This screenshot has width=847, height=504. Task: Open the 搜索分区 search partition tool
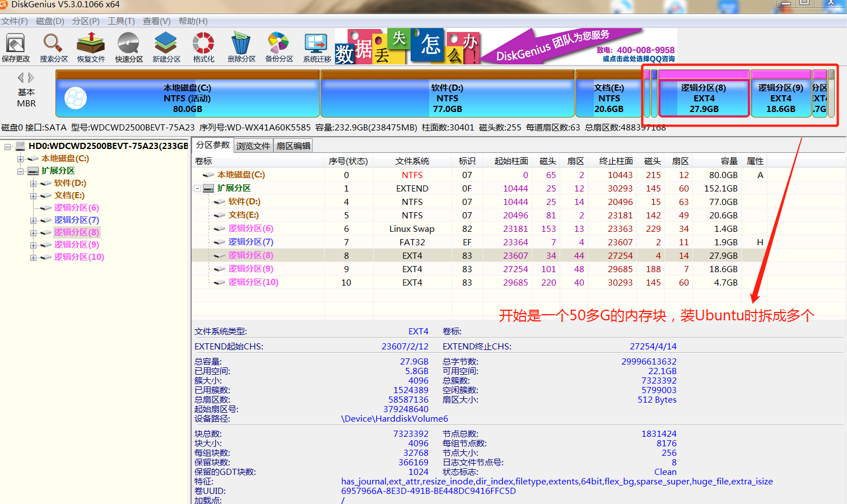point(53,47)
